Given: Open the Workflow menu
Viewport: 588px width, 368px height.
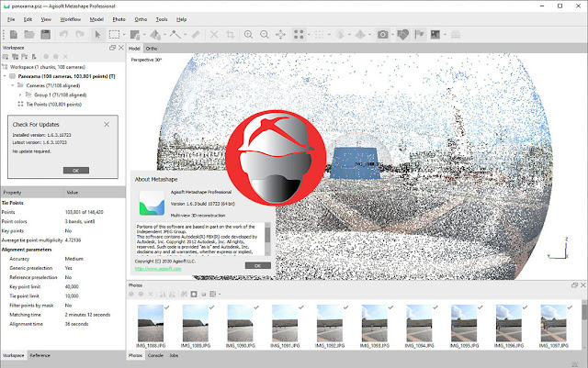Looking at the screenshot, I should [70, 19].
